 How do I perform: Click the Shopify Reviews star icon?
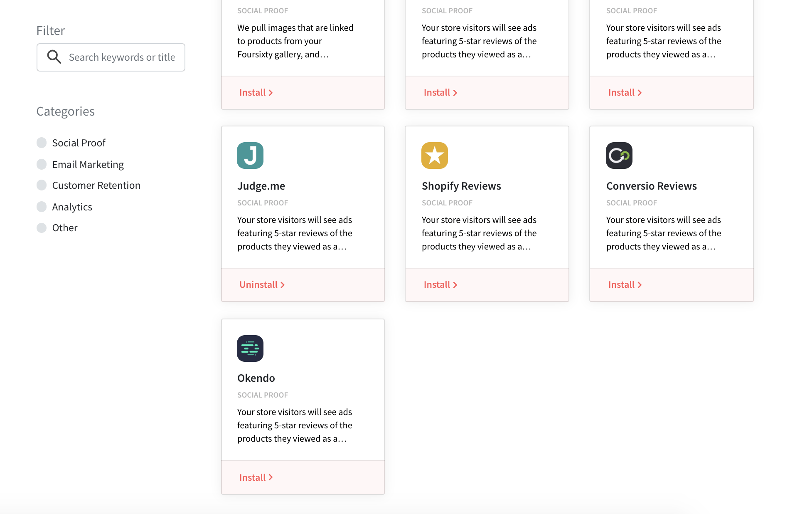[x=434, y=155]
